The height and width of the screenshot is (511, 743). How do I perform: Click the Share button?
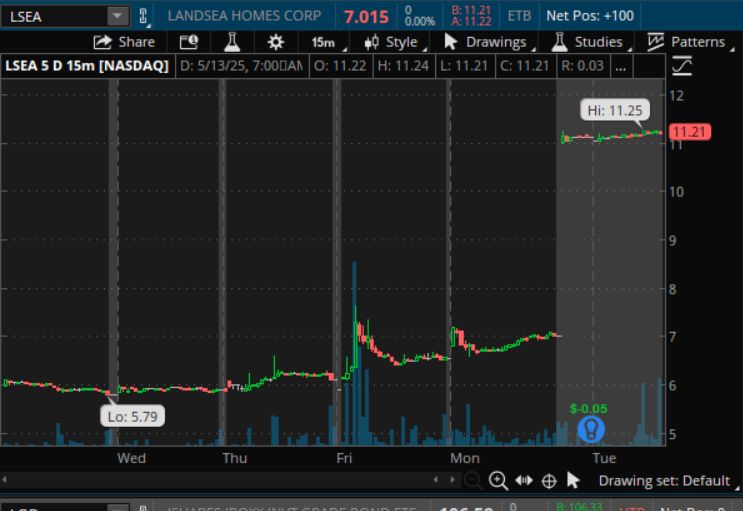124,42
